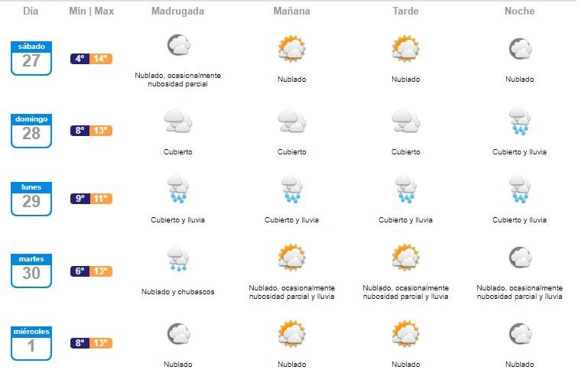Select the martes 30 calendar badge

click(x=31, y=271)
